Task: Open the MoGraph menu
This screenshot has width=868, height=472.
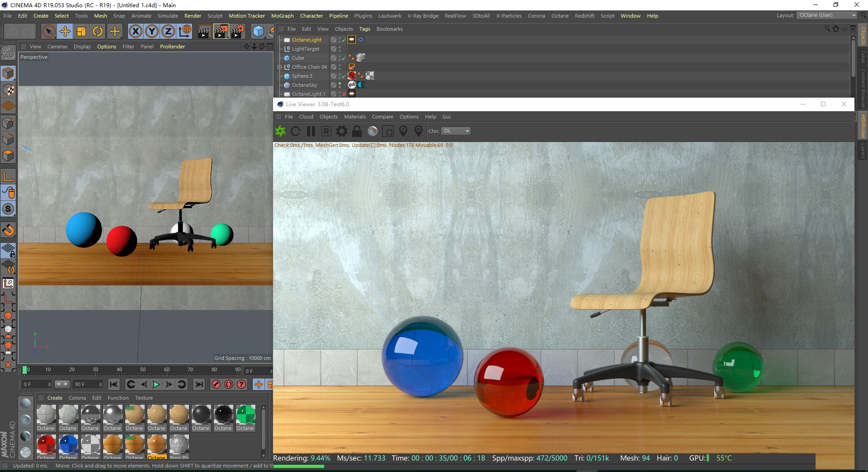Action: click(282, 16)
